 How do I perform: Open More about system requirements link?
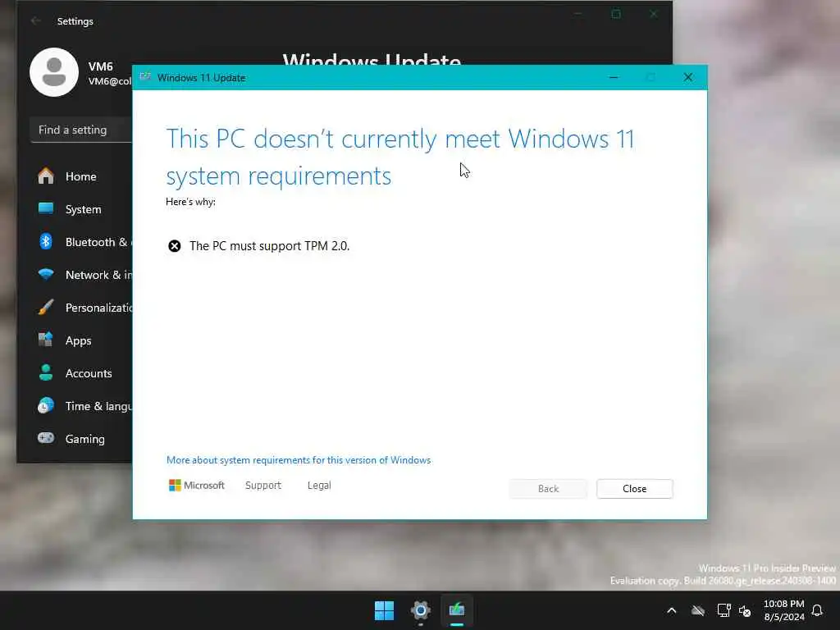299,460
